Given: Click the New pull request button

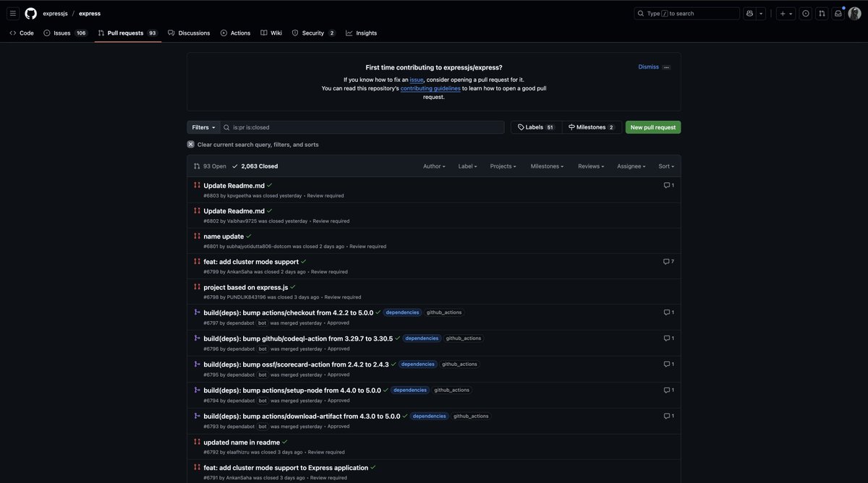Looking at the screenshot, I should coord(653,127).
